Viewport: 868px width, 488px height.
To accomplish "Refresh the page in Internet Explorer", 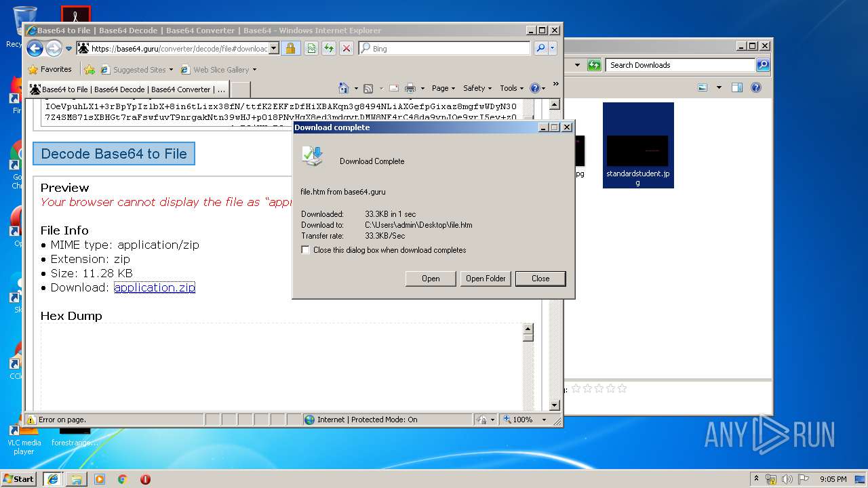I will pyautogui.click(x=329, y=48).
